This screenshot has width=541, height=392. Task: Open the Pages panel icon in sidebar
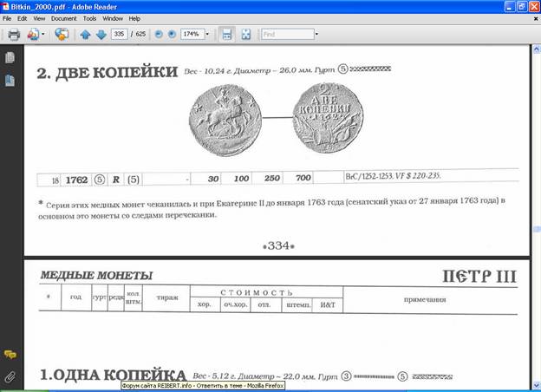point(10,57)
